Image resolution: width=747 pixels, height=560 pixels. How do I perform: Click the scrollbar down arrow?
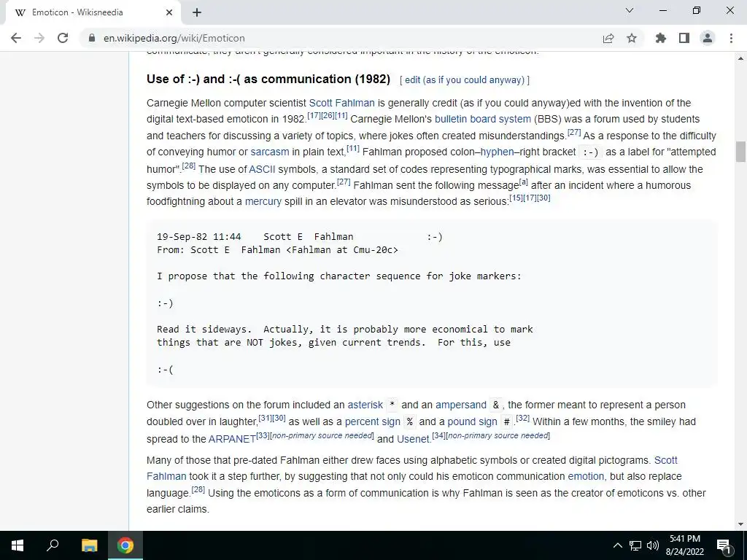(740, 524)
